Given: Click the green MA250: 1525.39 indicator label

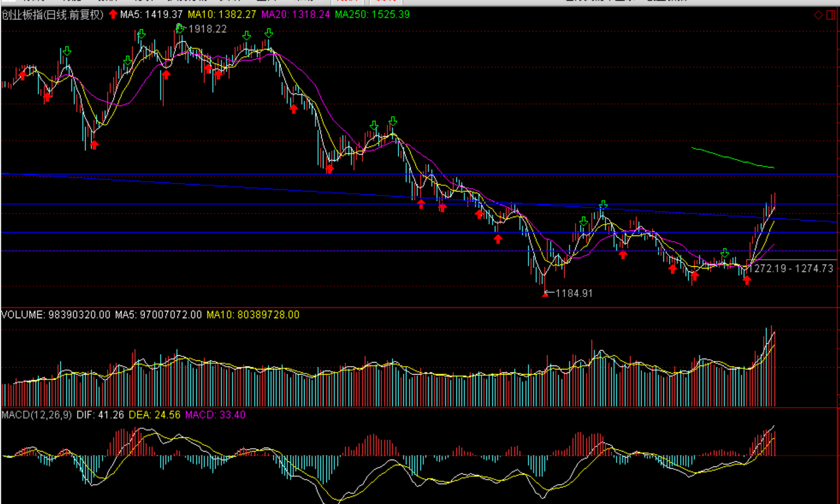Looking at the screenshot, I should click(372, 15).
